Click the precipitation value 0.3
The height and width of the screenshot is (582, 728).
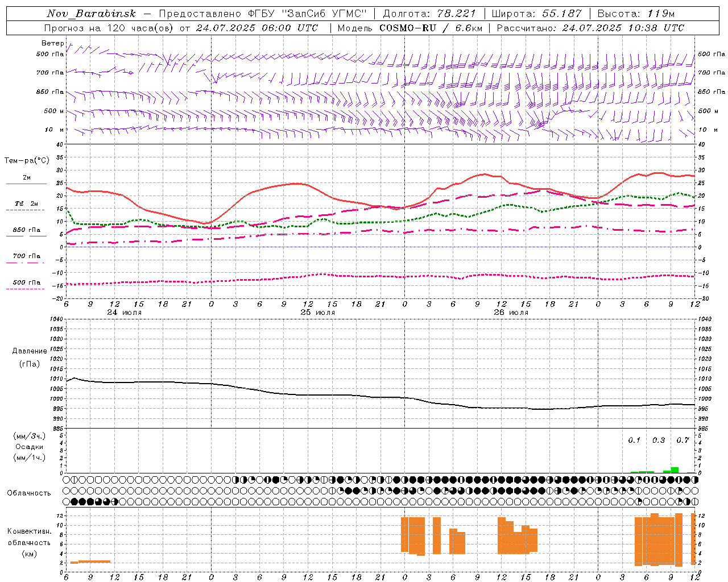(x=659, y=440)
